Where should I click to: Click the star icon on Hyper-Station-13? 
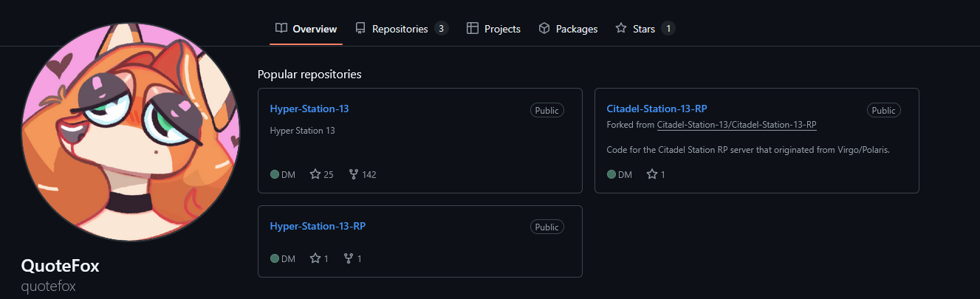pos(315,175)
